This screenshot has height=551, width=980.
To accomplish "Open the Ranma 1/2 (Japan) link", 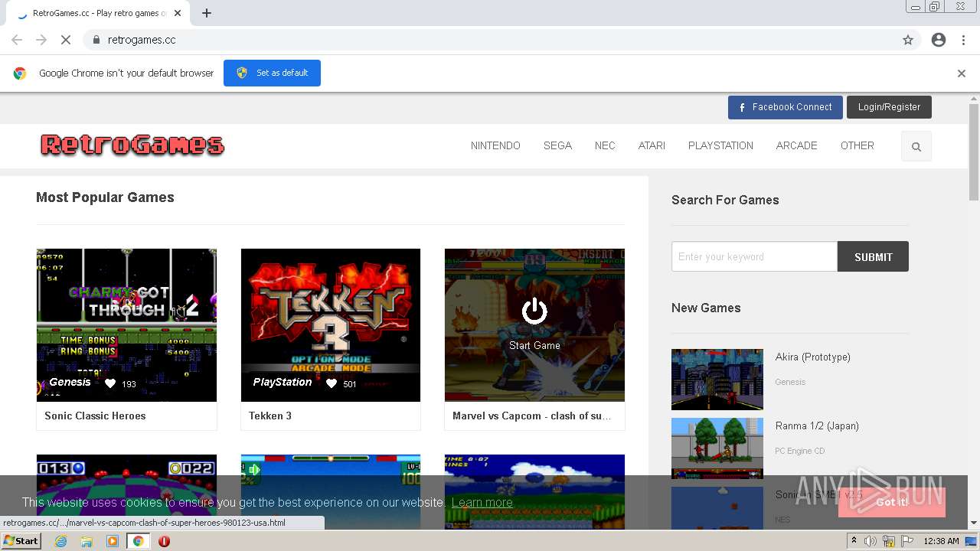I will (817, 425).
